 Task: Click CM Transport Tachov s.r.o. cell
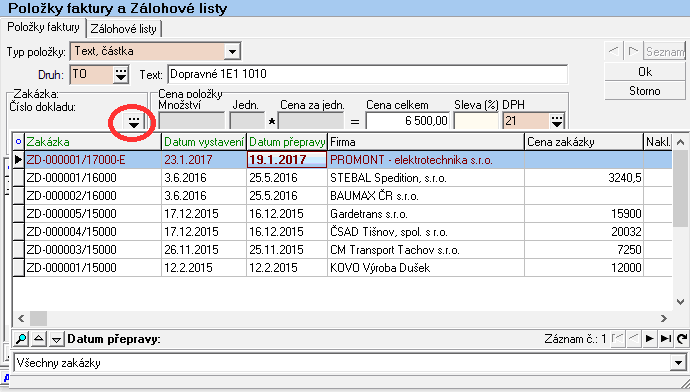tap(426, 250)
